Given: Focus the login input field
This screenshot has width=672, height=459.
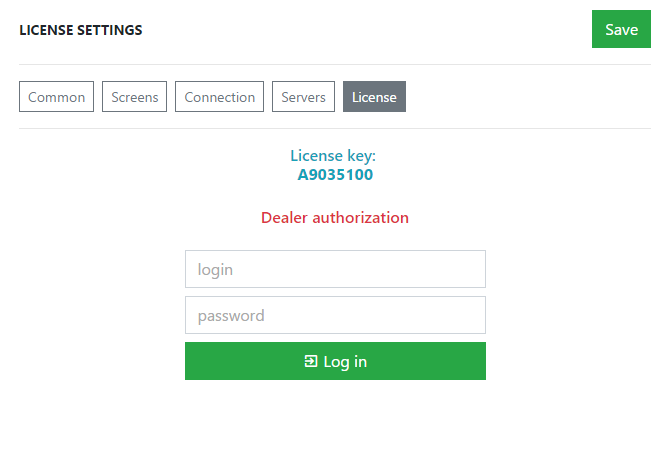Looking at the screenshot, I should coord(335,269).
